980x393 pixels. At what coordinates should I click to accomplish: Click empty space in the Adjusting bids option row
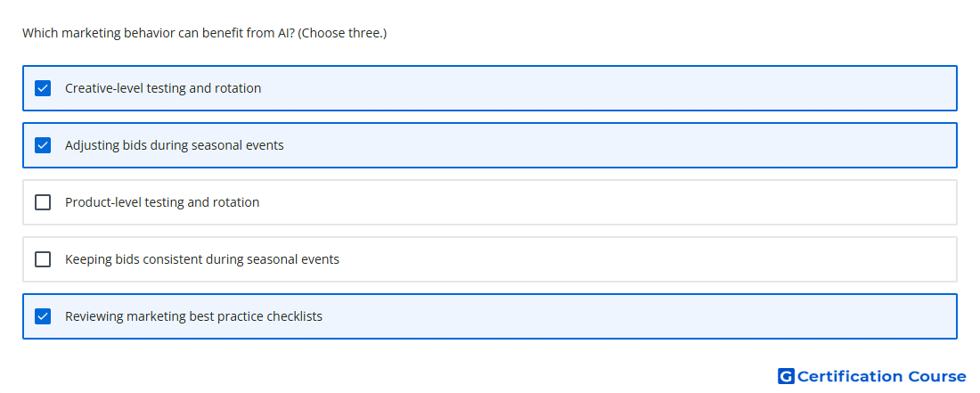pos(619,145)
